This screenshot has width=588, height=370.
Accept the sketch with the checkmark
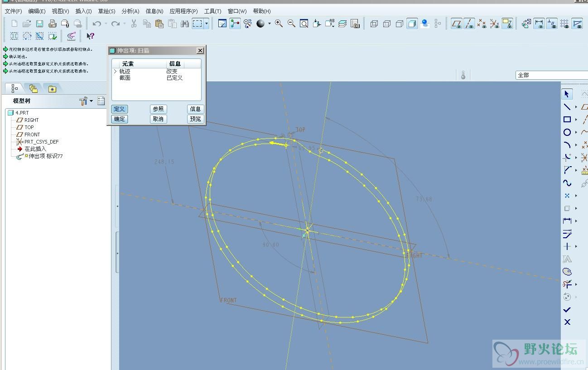tap(567, 310)
